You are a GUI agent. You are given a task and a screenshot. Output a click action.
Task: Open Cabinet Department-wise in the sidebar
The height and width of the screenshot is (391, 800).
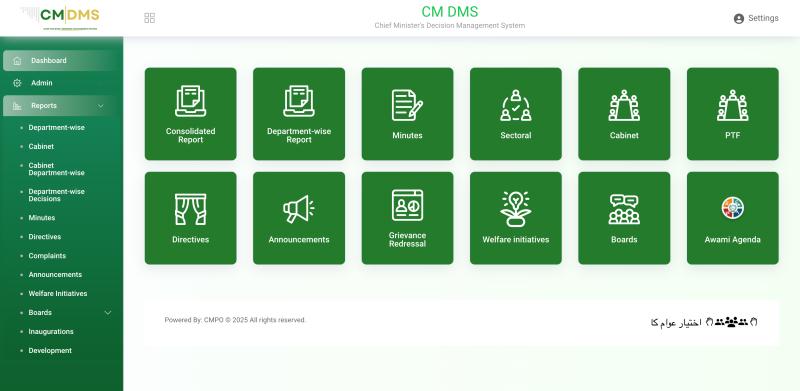click(57, 169)
